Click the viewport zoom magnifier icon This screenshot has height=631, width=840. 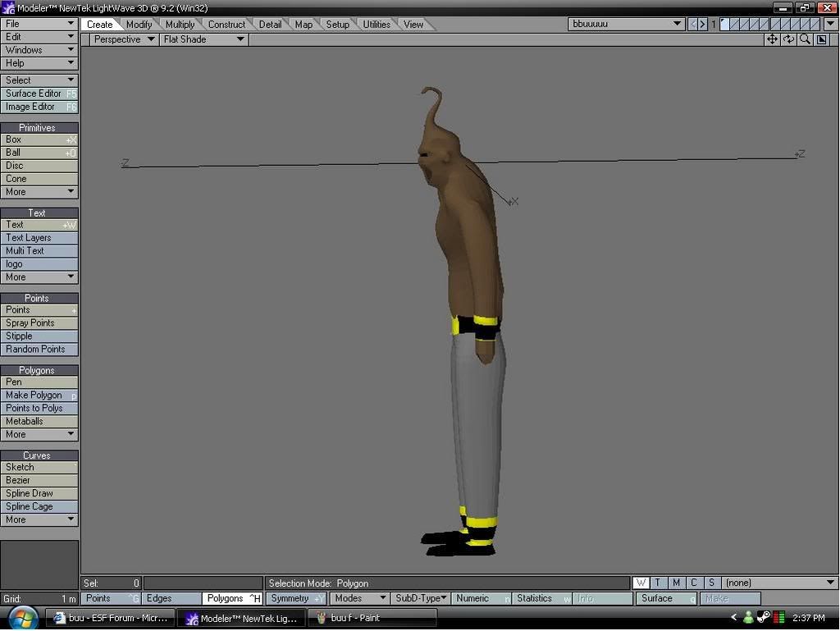pos(805,39)
